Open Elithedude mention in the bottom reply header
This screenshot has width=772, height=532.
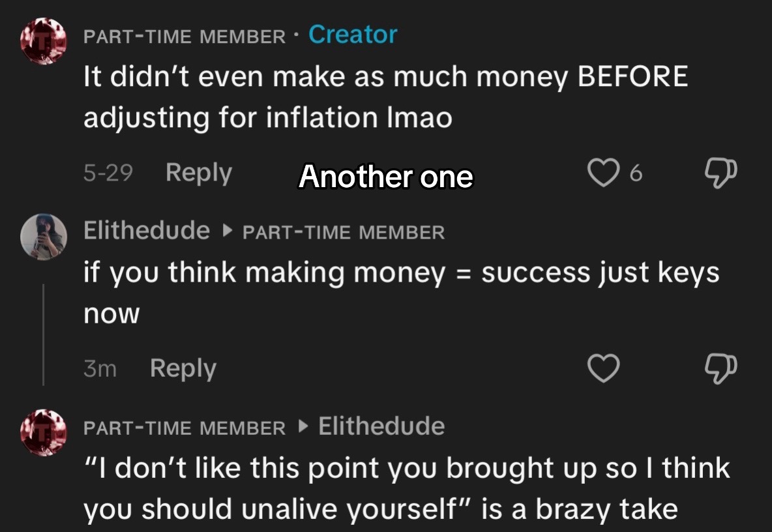(381, 426)
